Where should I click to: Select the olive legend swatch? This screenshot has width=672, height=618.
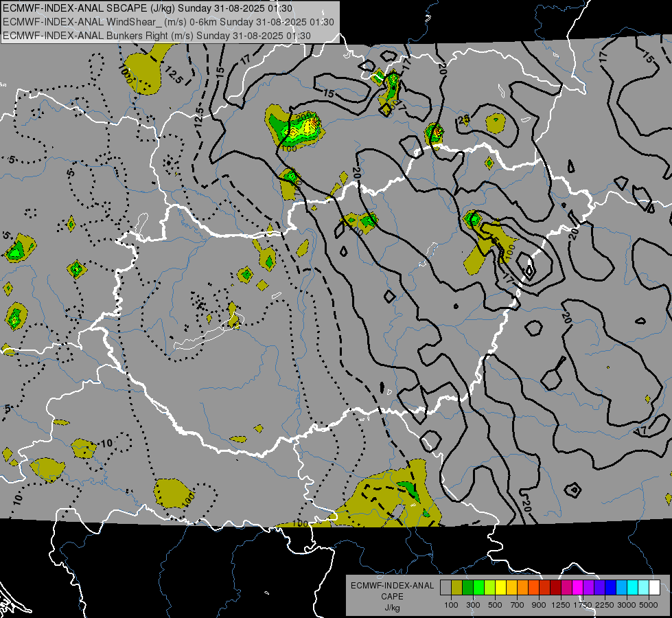(456, 587)
